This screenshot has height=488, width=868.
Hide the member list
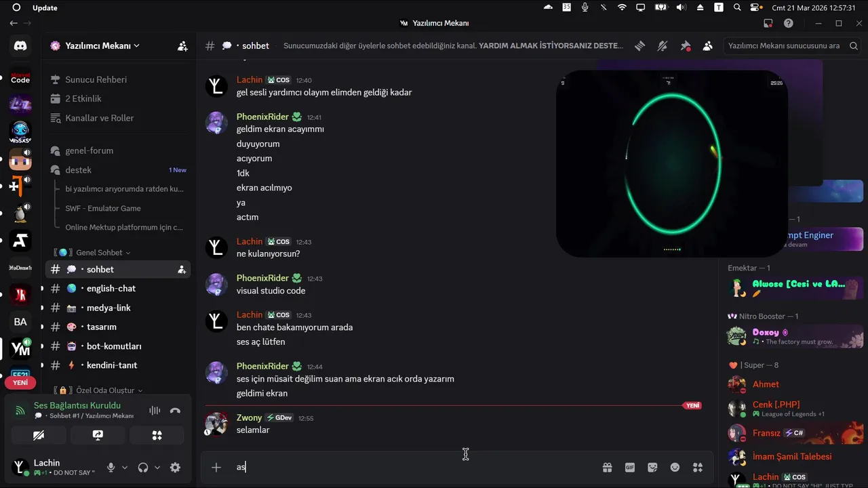[708, 46]
